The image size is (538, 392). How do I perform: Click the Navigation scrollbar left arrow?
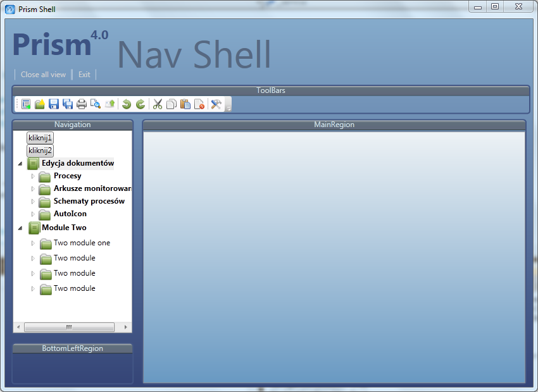coord(18,328)
